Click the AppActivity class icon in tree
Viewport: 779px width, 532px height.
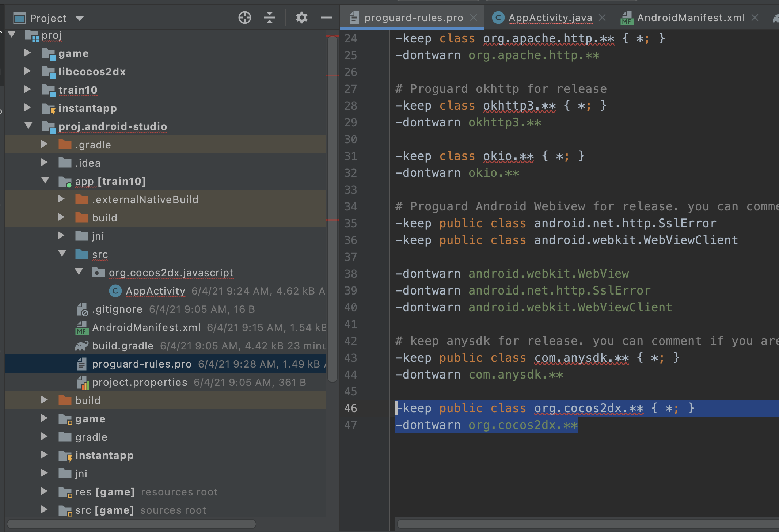click(115, 291)
